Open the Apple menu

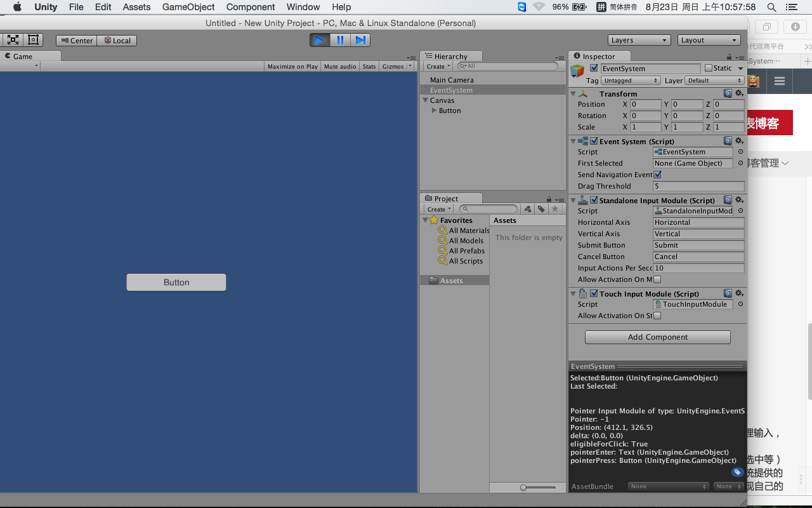[x=17, y=7]
